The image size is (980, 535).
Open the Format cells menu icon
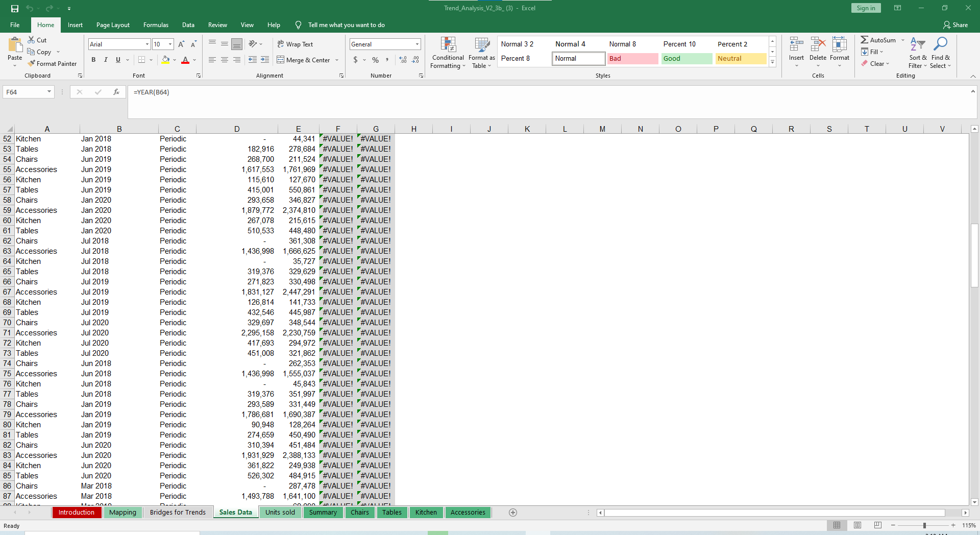[839, 45]
